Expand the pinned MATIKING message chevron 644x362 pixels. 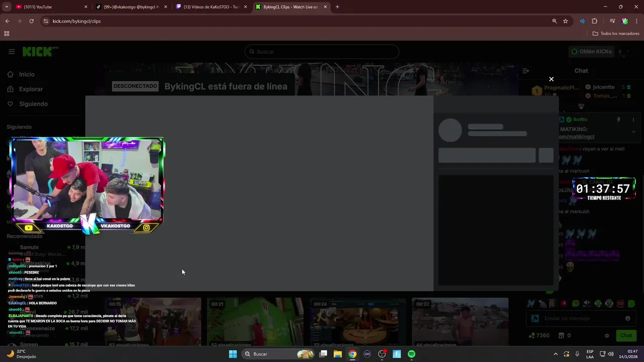[633, 132]
